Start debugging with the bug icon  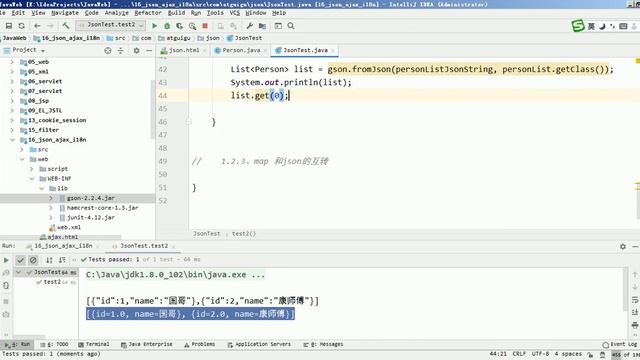click(167, 26)
